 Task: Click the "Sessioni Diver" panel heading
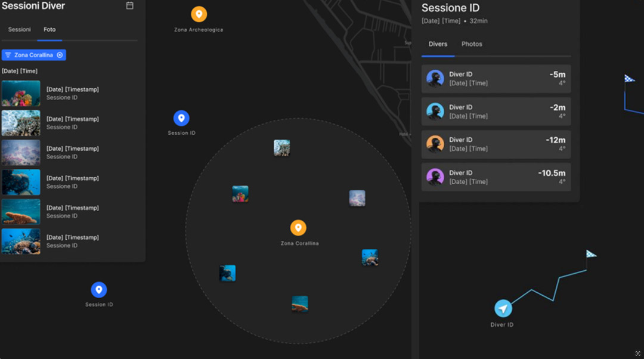click(33, 6)
